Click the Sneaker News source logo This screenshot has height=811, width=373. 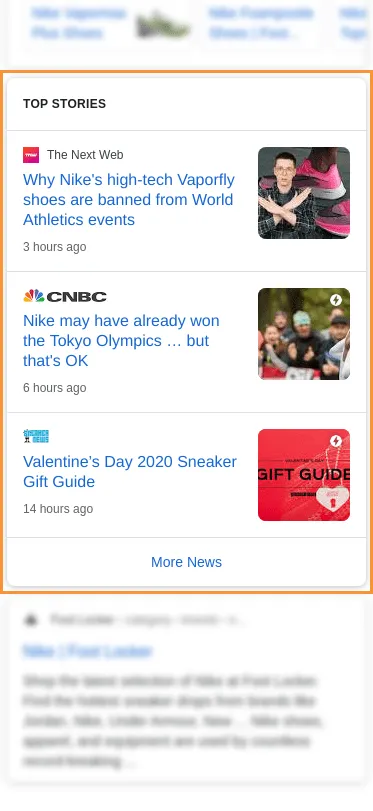36,437
